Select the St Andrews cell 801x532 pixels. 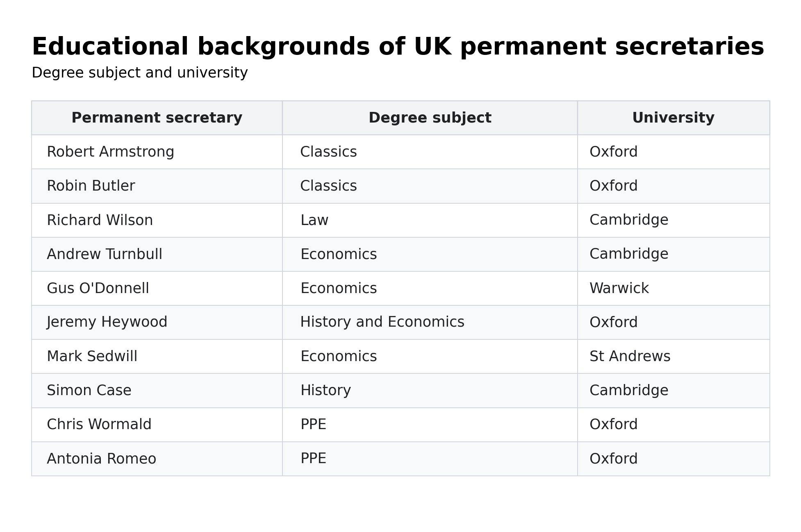674,357
